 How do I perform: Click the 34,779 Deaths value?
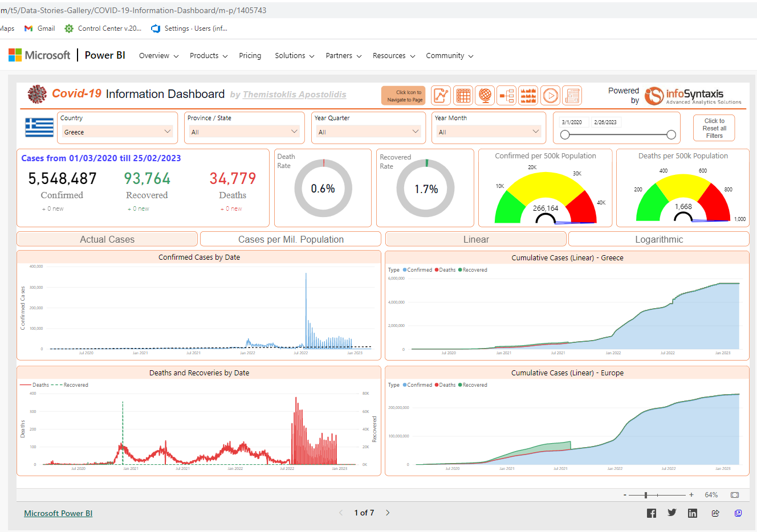[233, 179]
